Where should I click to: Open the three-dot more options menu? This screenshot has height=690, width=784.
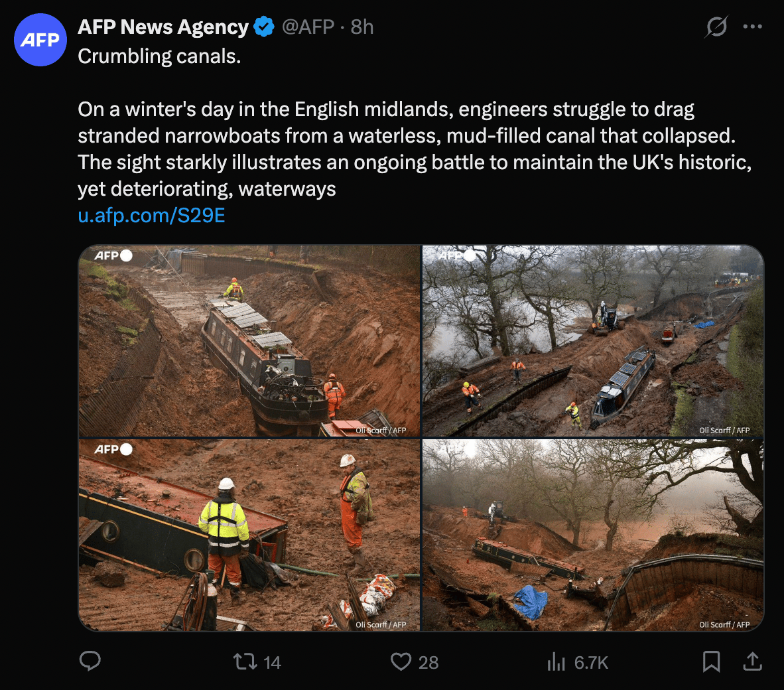click(x=752, y=27)
